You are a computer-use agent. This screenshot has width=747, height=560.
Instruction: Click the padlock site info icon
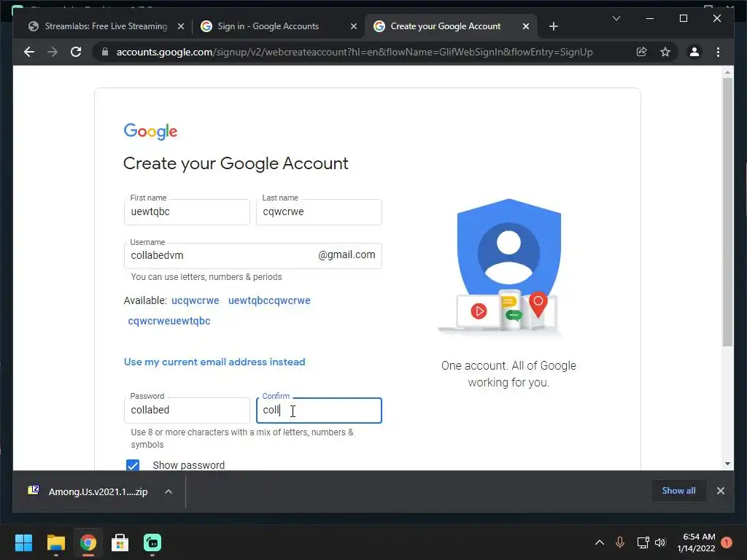(105, 52)
